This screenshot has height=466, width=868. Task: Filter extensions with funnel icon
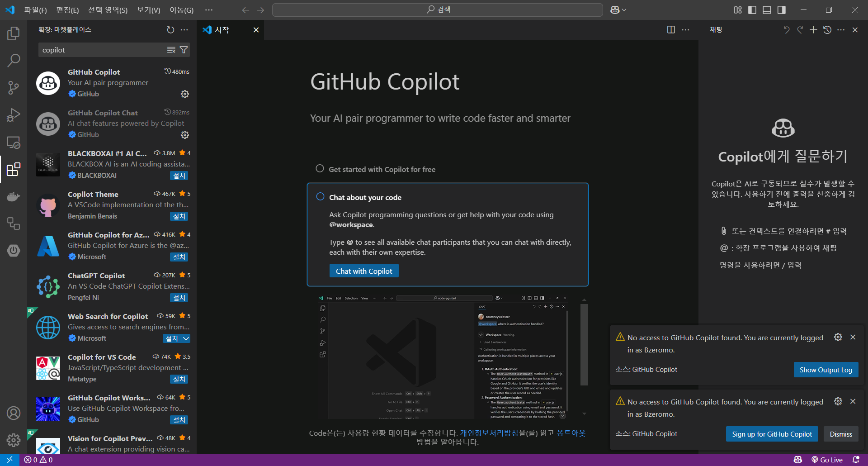184,50
